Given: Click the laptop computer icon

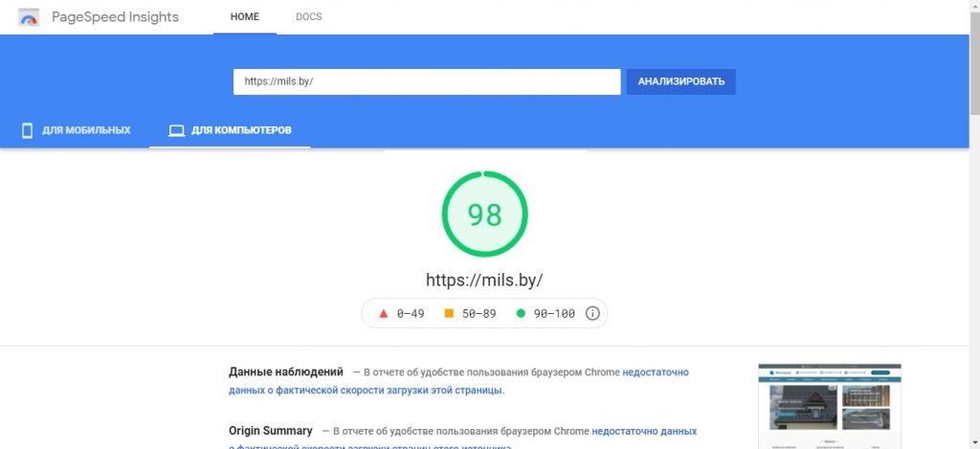Looking at the screenshot, I should click(177, 131).
